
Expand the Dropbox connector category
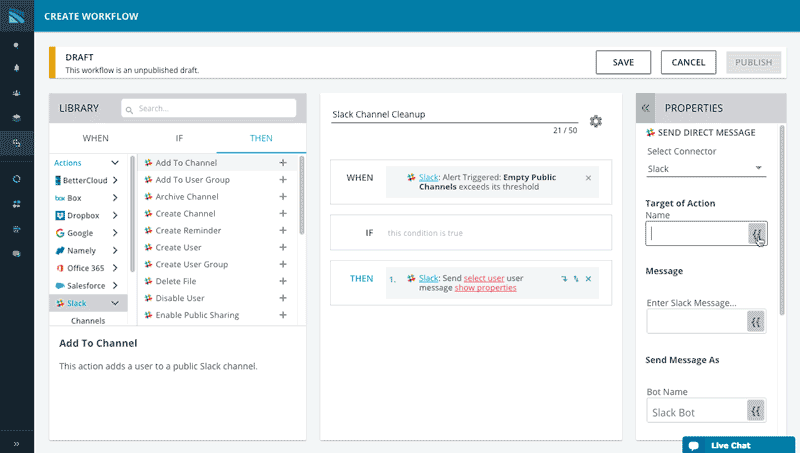point(115,215)
